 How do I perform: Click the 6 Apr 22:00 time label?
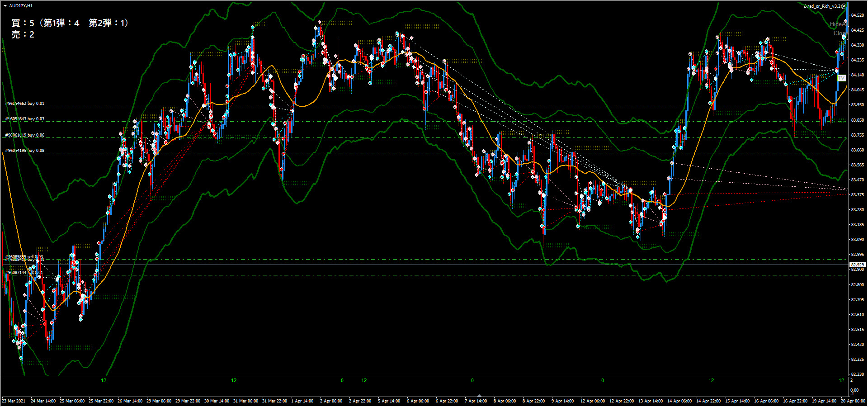(447, 401)
